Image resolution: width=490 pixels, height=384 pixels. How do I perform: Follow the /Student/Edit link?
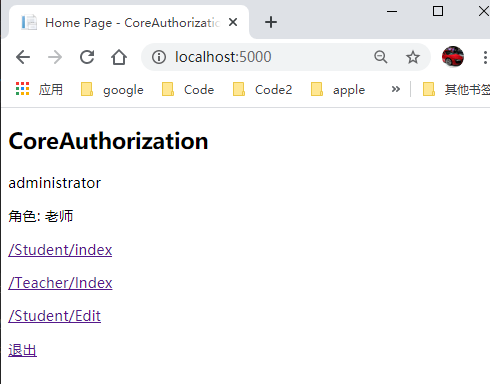(55, 316)
